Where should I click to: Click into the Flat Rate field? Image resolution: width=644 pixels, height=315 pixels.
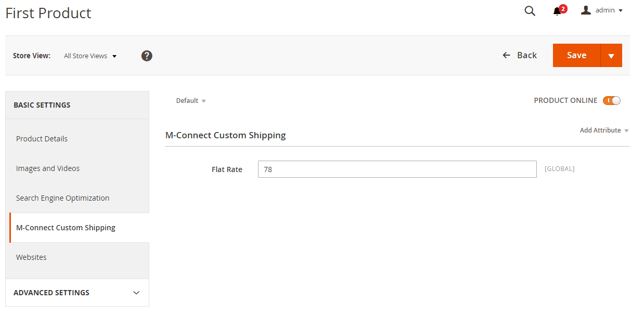pyautogui.click(x=397, y=169)
